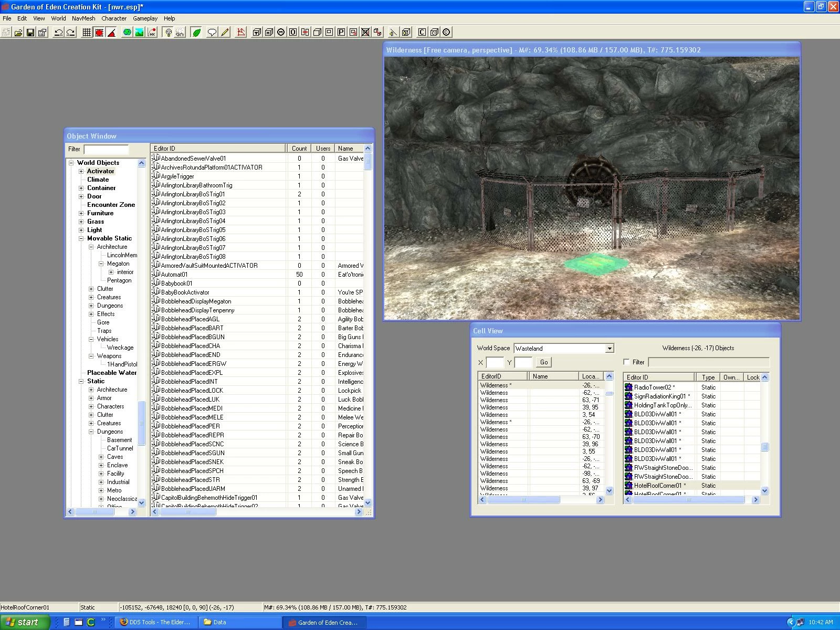This screenshot has height=630, width=840.
Task: Collapse the Movable Static tree node
Action: (81, 238)
